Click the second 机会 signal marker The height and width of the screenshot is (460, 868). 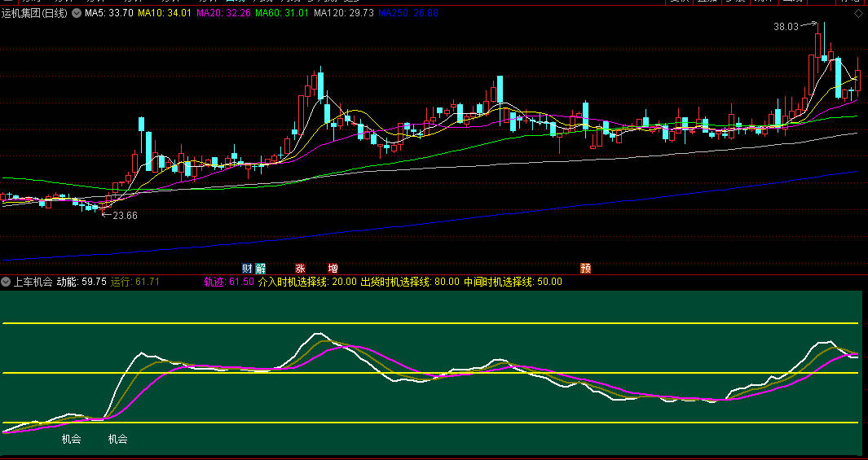[117, 439]
